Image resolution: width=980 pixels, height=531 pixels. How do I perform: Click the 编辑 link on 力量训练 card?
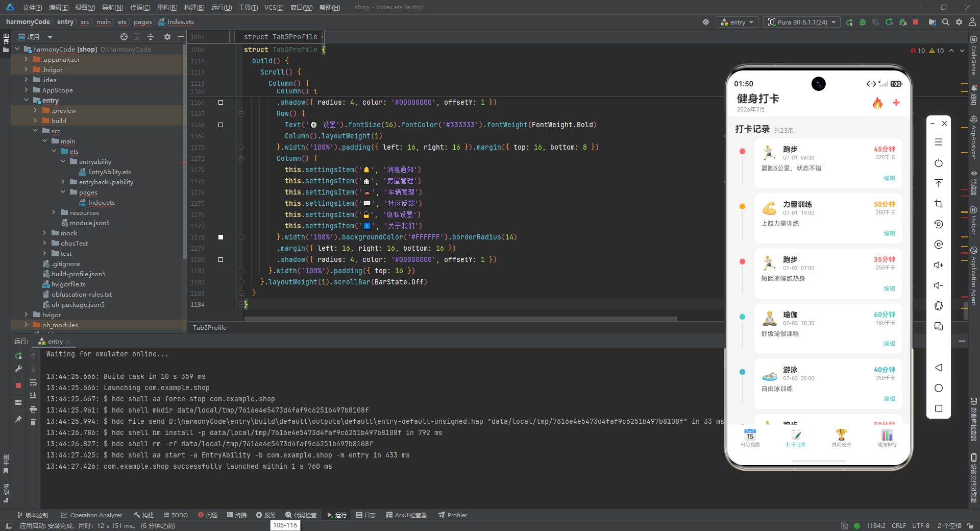coord(889,233)
